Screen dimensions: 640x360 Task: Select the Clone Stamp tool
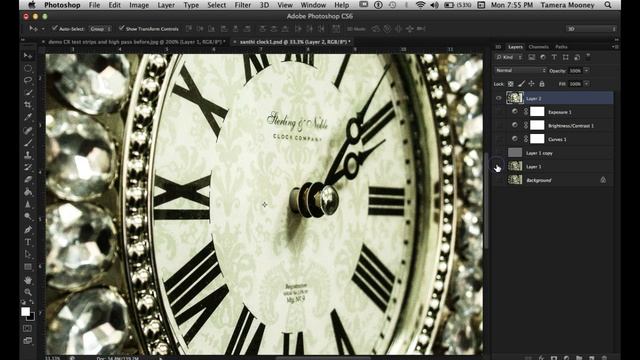[28, 155]
